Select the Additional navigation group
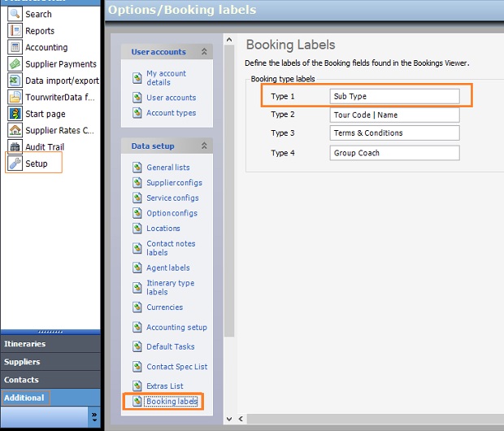The width and height of the screenshot is (504, 431). pos(50,398)
